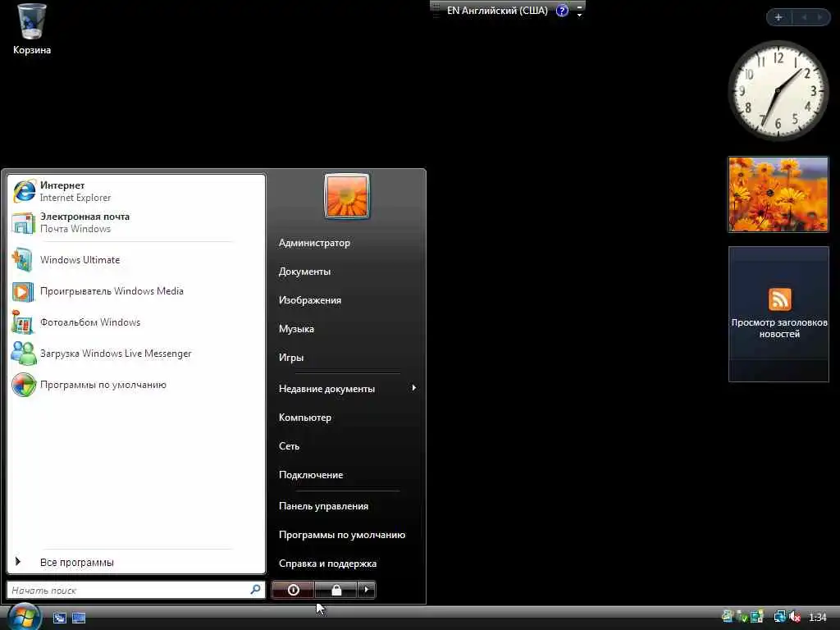The image size is (840, 630).
Task: Open Почта Windows email entry
Action: point(137,222)
